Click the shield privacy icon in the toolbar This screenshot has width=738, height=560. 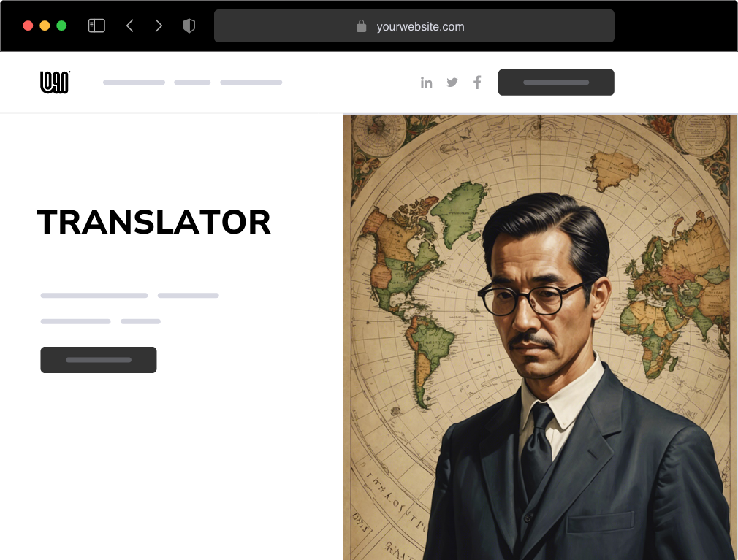(189, 25)
